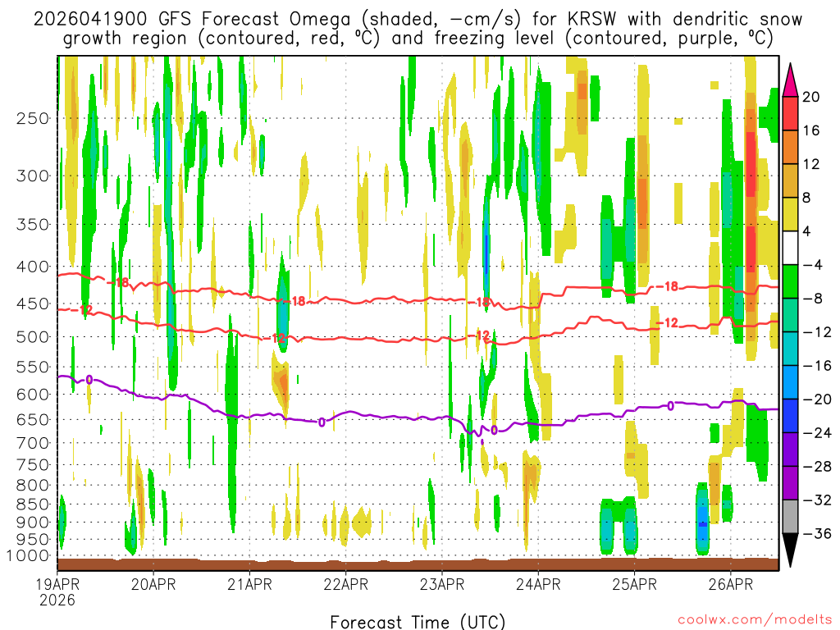Viewport: 840px width, 630px height.
Task: Click the title line mentioning freezing level
Action: pyautogui.click(x=418, y=39)
